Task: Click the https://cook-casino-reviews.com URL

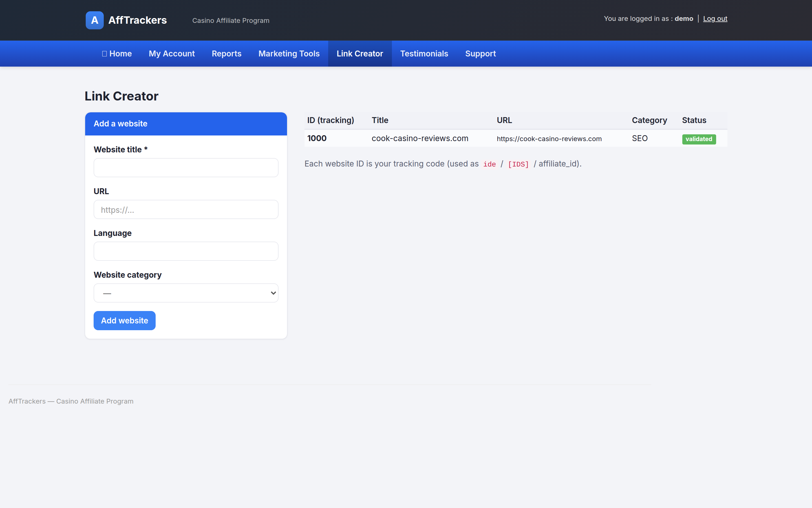Action: tap(549, 139)
